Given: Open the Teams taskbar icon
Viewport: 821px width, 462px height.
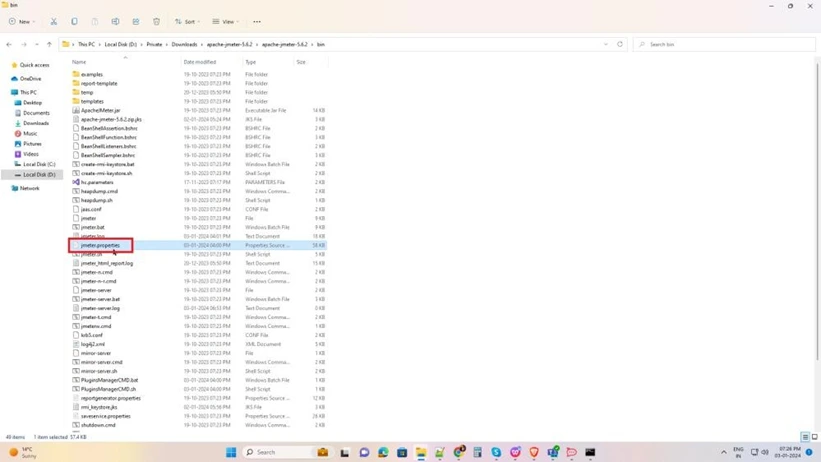Looking at the screenshot, I should click(553, 452).
